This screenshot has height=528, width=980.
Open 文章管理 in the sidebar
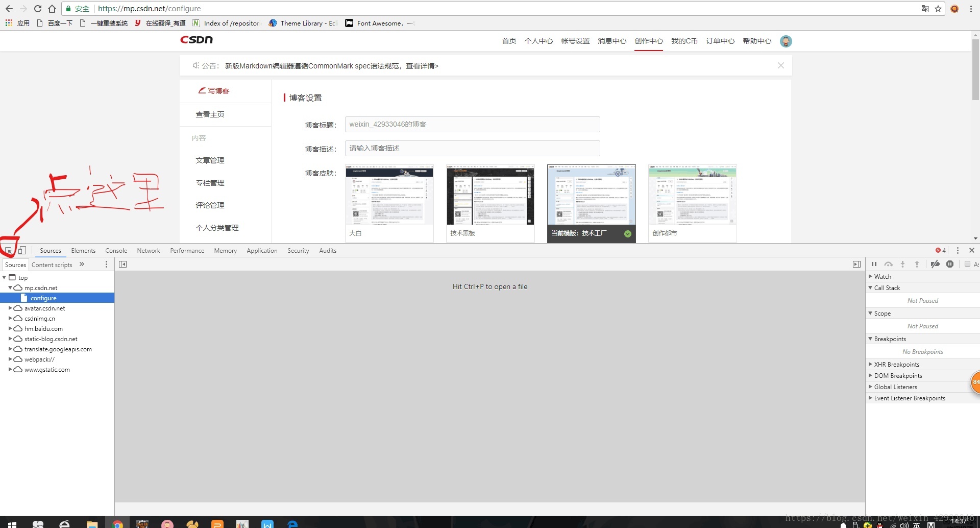click(x=210, y=160)
